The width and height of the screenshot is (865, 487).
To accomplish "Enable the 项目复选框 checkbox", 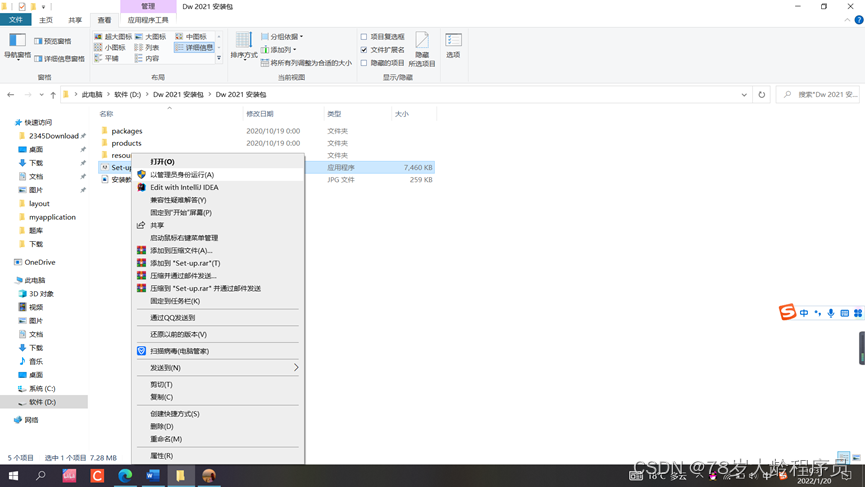I will pyautogui.click(x=364, y=37).
